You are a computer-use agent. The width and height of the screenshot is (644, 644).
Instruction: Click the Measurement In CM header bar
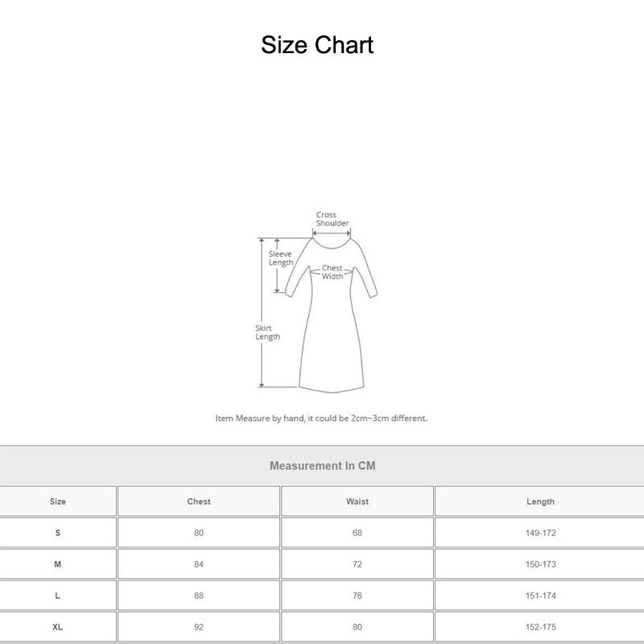[321, 464]
